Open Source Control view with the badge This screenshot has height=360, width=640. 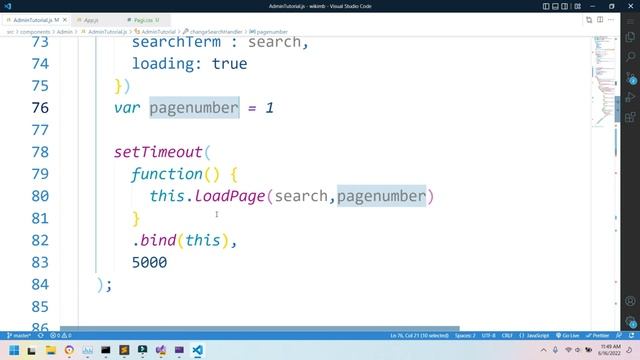[x=630, y=77]
